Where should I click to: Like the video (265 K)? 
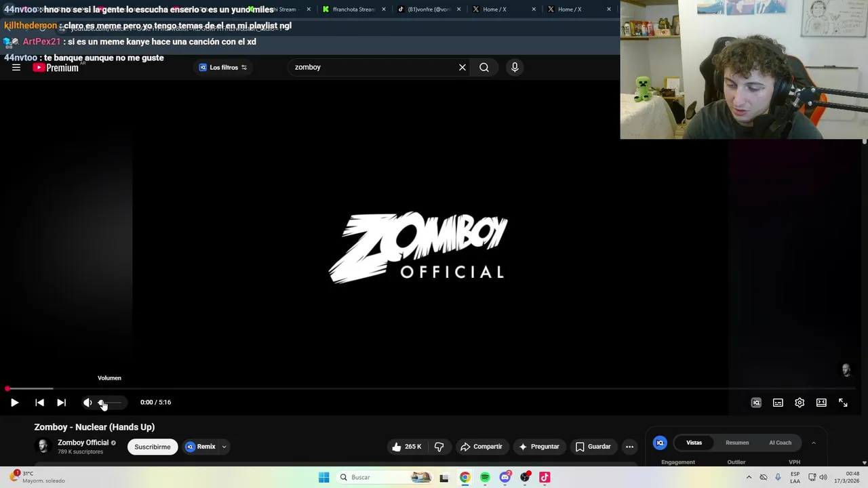406,447
